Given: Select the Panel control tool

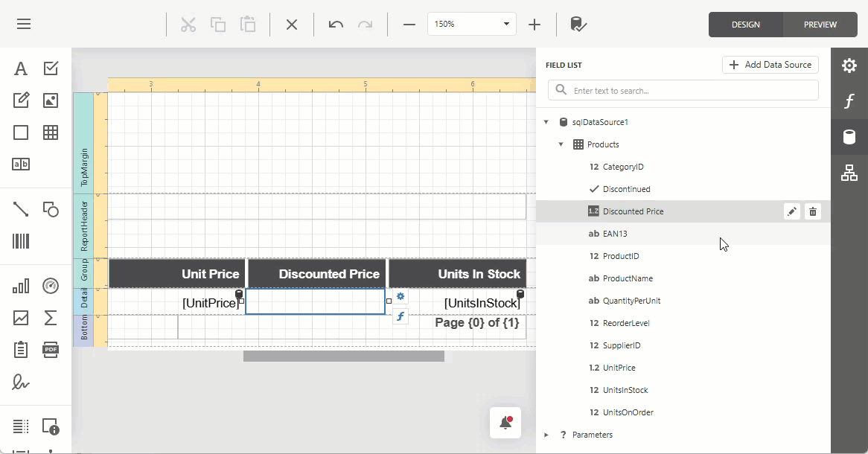Looking at the screenshot, I should click(x=21, y=132).
